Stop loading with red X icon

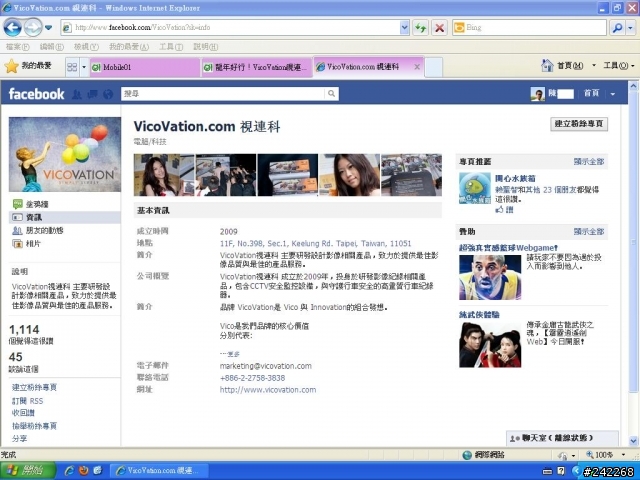coord(439,28)
